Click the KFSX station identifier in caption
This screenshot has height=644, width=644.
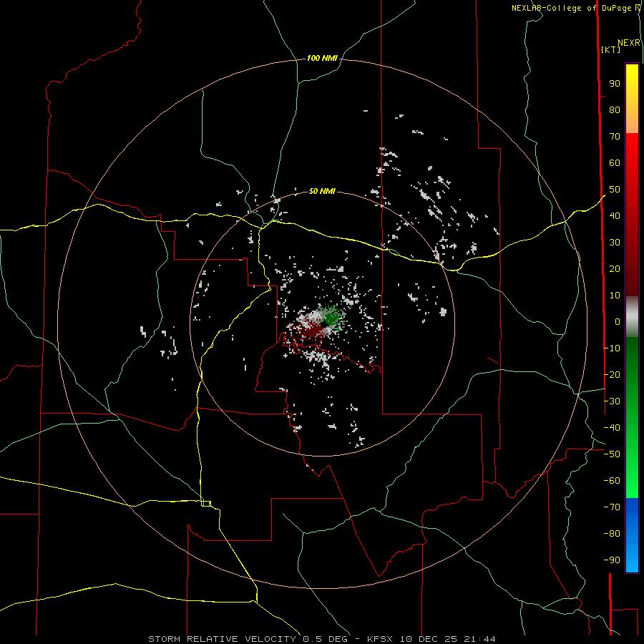[380, 639]
